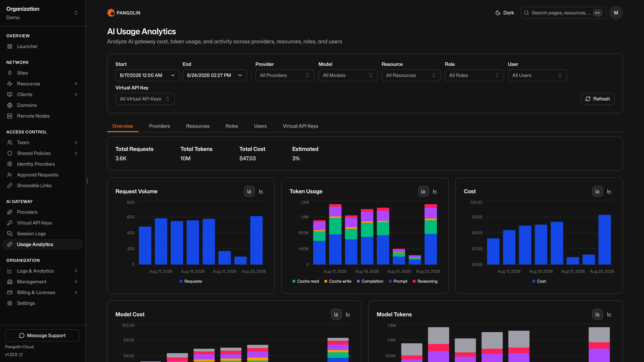Open the All Resources filter dropdown

click(411, 75)
